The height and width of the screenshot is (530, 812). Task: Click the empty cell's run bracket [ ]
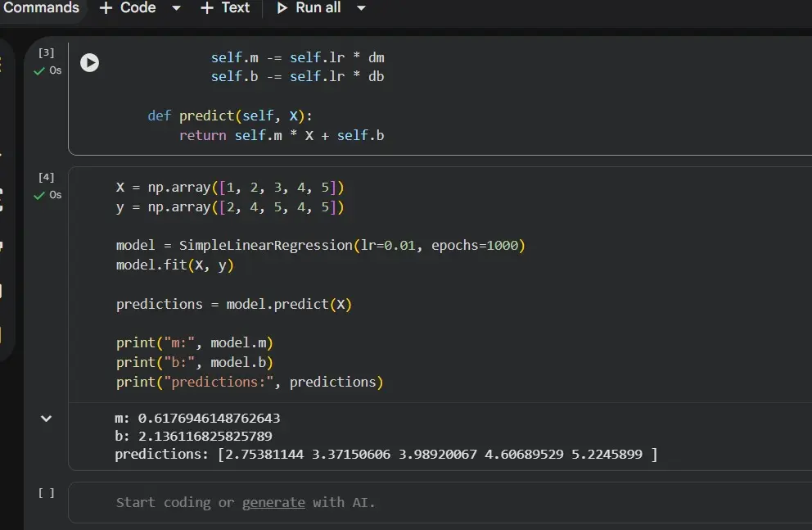[x=46, y=493]
